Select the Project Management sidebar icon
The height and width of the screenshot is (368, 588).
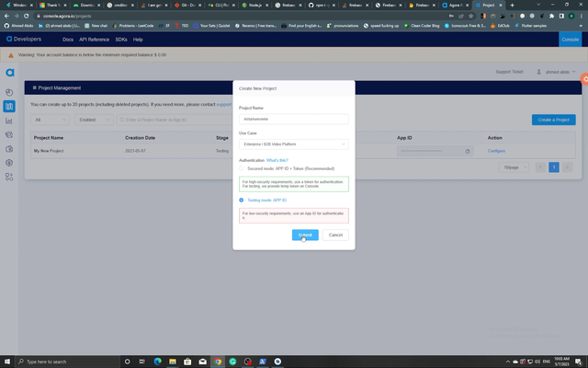[x=9, y=107]
